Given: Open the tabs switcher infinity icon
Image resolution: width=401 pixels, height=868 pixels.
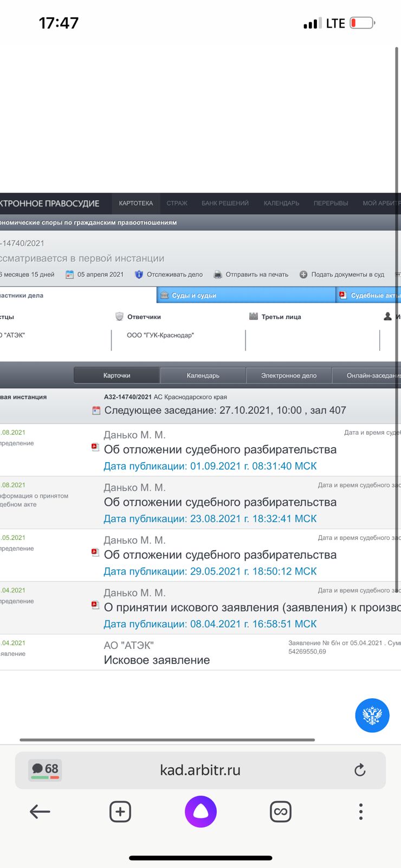Looking at the screenshot, I should coord(280,812).
